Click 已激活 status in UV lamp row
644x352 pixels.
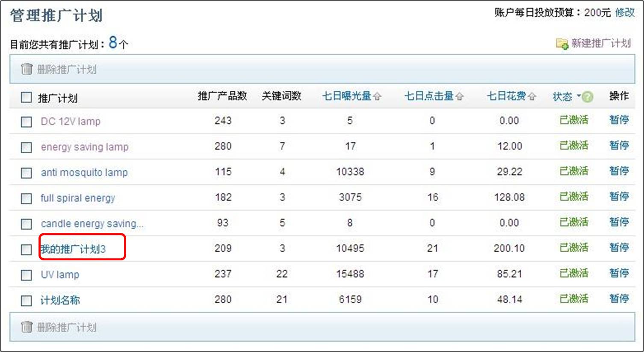click(x=574, y=273)
